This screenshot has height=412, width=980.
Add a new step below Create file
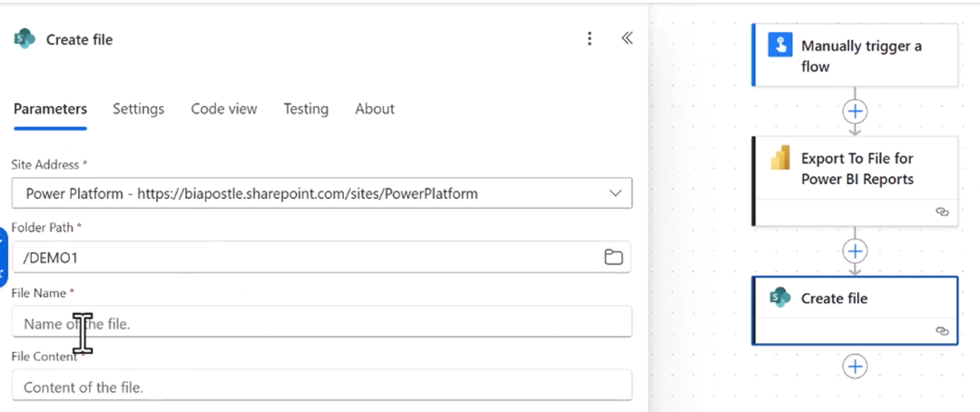[855, 366]
